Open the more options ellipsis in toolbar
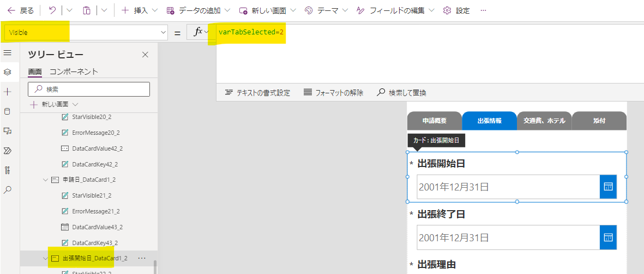The width and height of the screenshot is (644, 274). (x=484, y=11)
